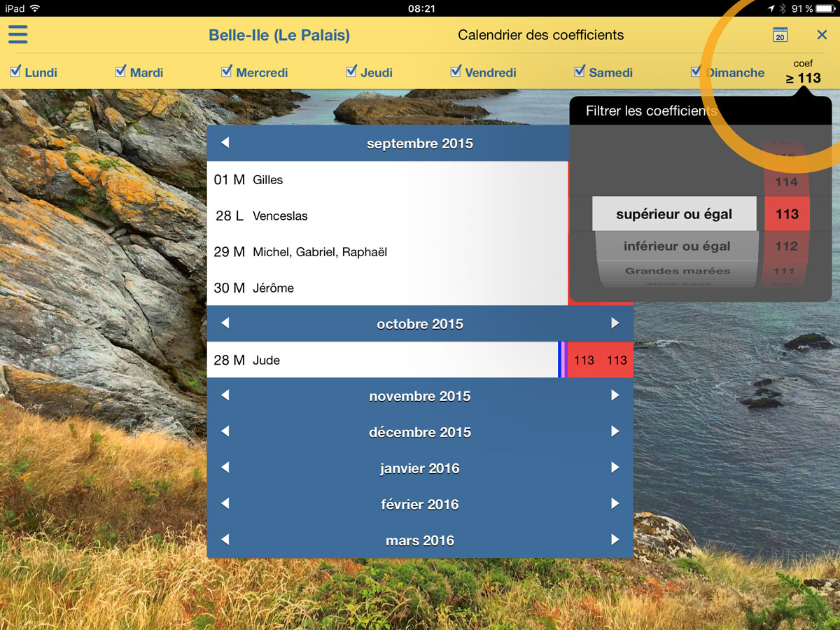Click the left arrow beside mars 2016
840x630 pixels.
point(225,540)
